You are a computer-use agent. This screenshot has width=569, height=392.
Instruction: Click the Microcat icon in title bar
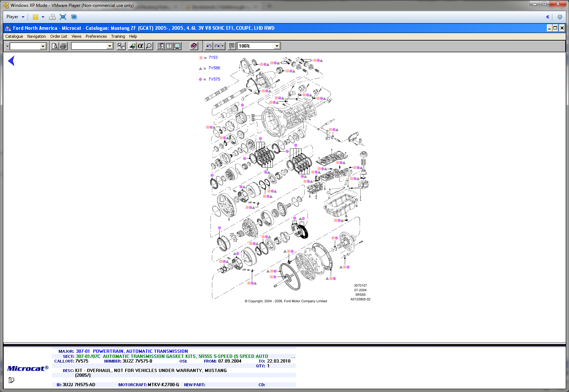pos(8,28)
